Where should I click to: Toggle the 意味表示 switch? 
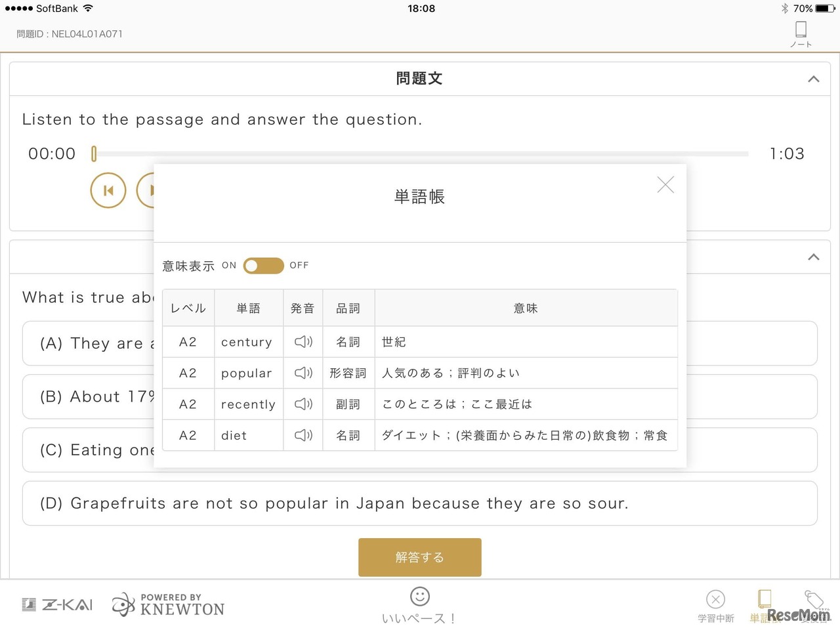click(x=263, y=265)
